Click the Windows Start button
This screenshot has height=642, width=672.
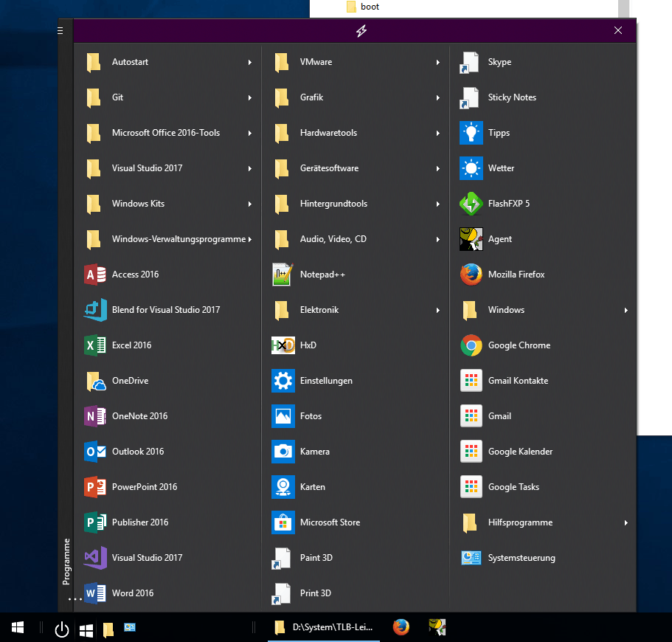coord(18,628)
